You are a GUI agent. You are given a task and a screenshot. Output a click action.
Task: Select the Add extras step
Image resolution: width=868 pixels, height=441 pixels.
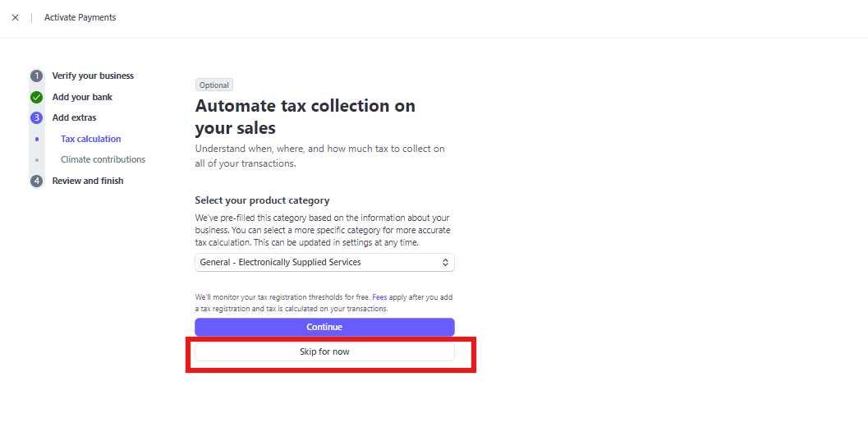(x=74, y=118)
